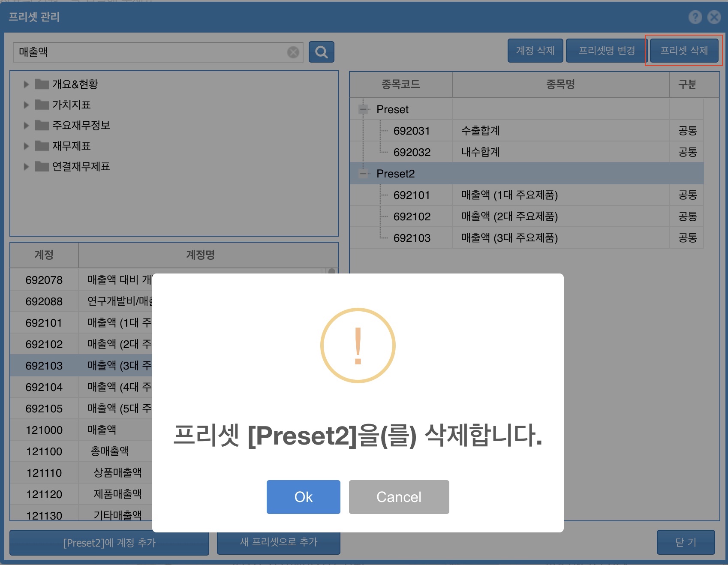Select the Preset row label
The height and width of the screenshot is (565, 728).
click(392, 109)
